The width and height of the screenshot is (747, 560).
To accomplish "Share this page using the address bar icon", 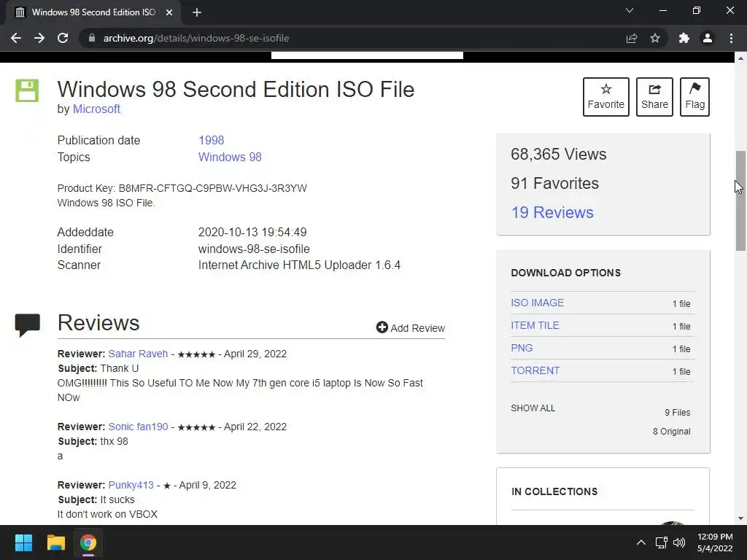I will (x=632, y=38).
